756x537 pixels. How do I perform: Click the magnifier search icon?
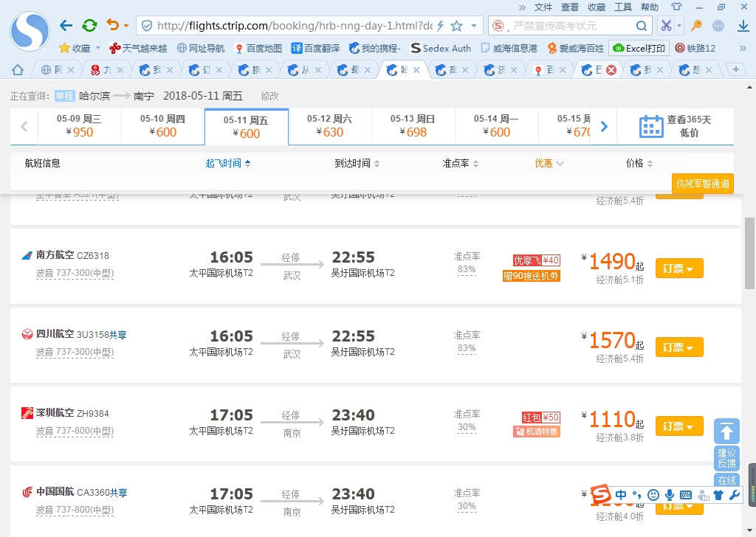pos(642,26)
